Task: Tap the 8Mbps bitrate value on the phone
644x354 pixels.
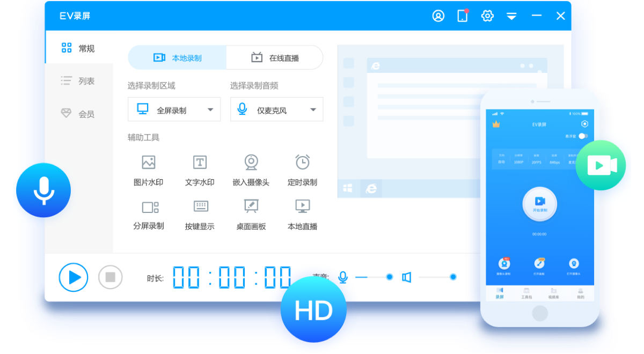Action: pyautogui.click(x=554, y=162)
